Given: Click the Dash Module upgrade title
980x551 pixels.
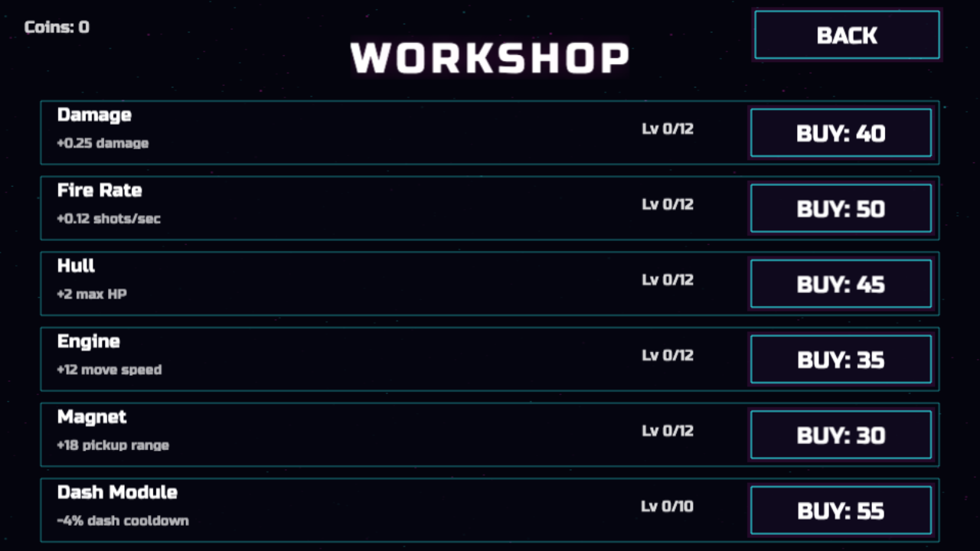Looking at the screenshot, I should pos(117,492).
